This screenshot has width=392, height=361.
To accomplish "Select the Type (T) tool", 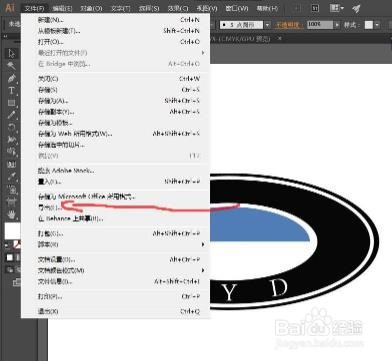I will tap(11, 90).
